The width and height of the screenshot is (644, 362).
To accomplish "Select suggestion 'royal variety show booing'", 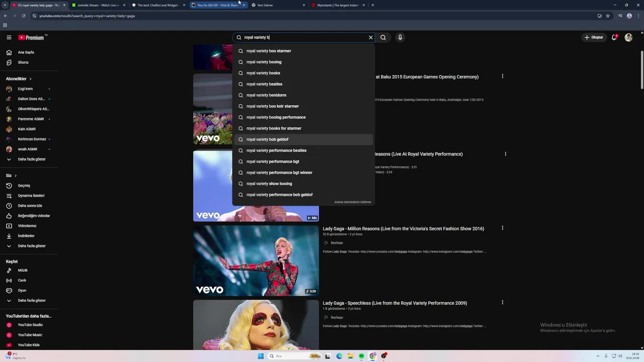I will [303, 184].
